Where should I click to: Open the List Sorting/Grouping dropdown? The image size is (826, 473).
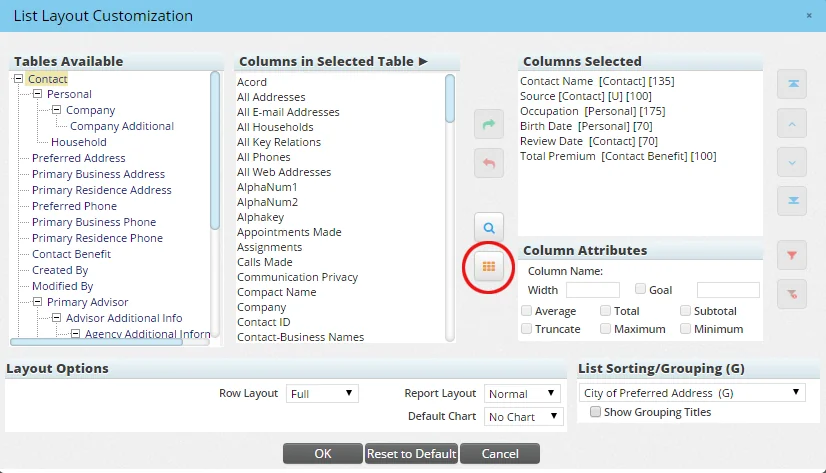693,393
